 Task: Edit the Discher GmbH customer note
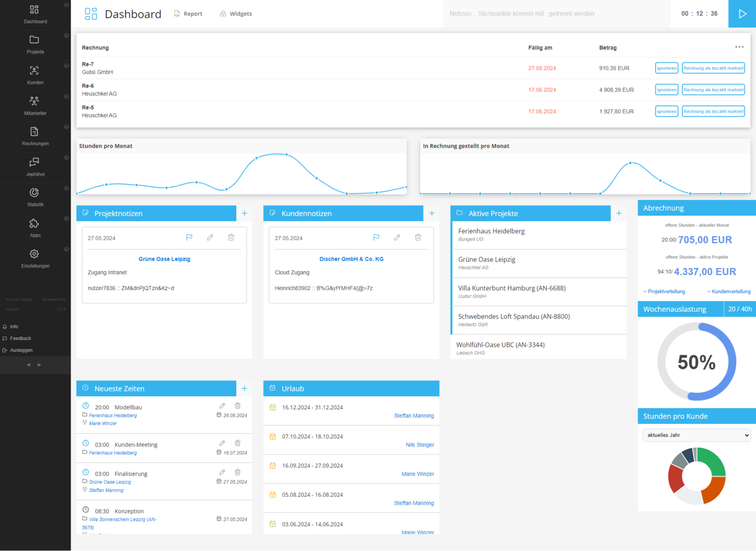coord(397,237)
